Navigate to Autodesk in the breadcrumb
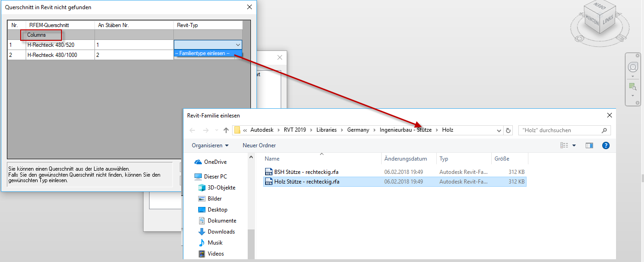Screen dimensions: 644x262 coord(262,130)
